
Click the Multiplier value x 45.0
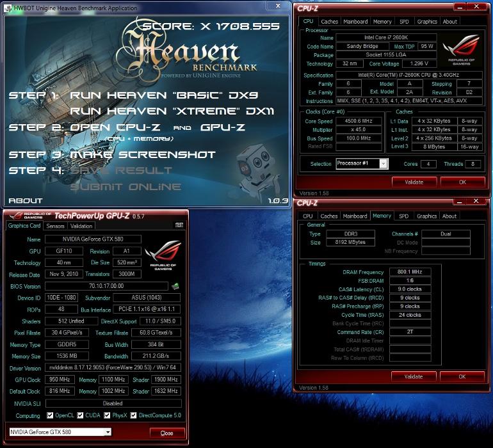[x=359, y=129]
